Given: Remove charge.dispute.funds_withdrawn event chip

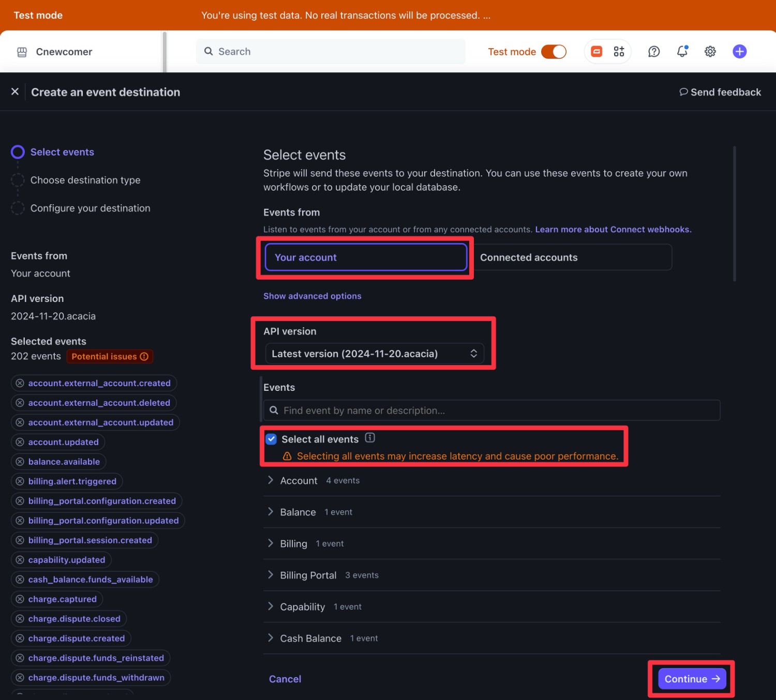Looking at the screenshot, I should tap(20, 678).
